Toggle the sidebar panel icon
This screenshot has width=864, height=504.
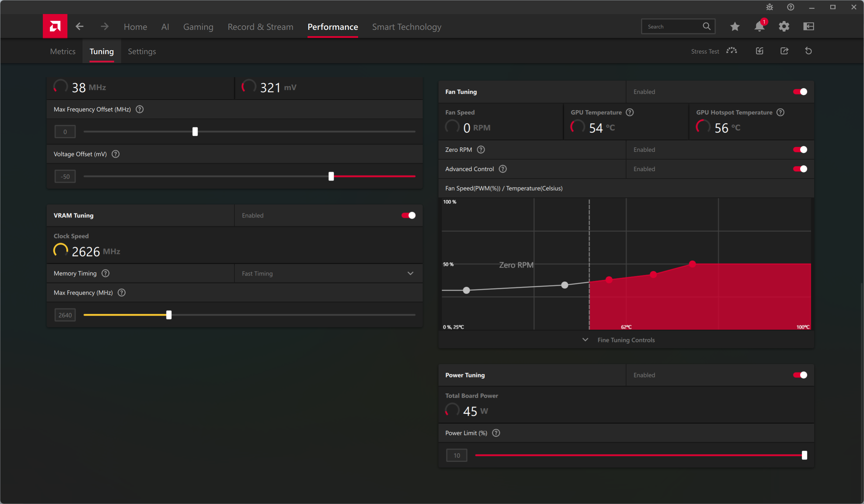click(809, 26)
